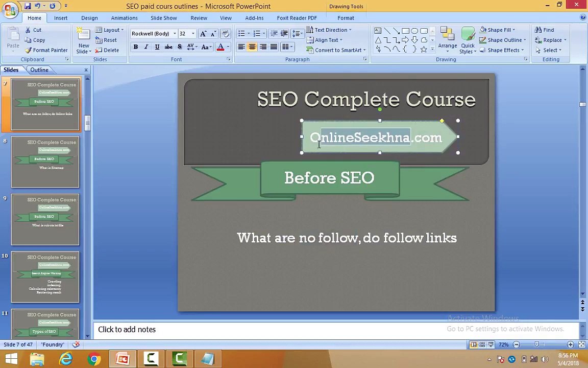Viewport: 588px width, 368px height.
Task: Open the Drawing Tools Format tab
Action: (x=346, y=18)
